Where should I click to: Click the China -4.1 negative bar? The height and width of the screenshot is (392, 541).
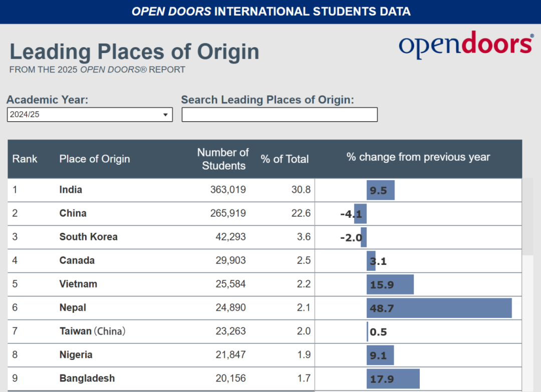[360, 214]
